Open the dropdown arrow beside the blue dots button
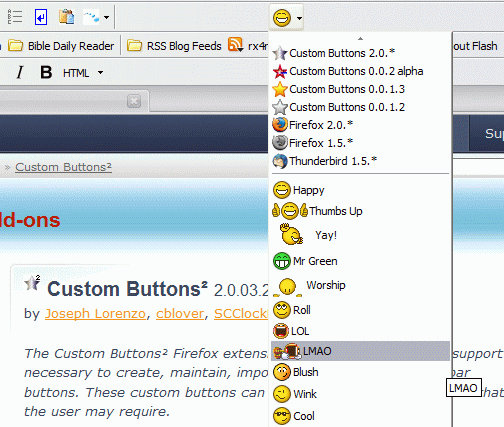 [x=106, y=17]
